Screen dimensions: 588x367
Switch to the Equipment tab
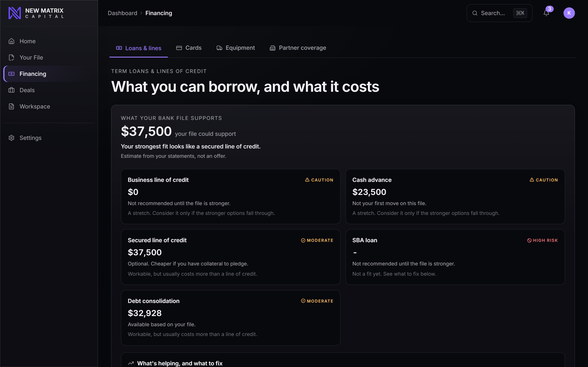(235, 48)
